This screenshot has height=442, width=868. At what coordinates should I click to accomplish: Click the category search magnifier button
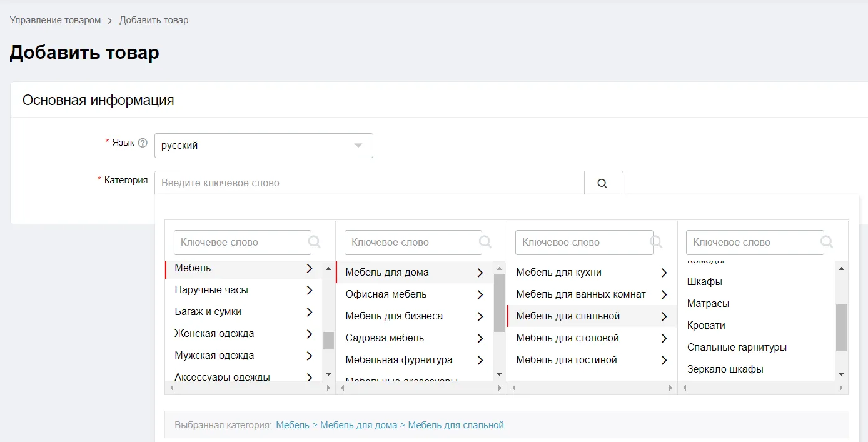click(603, 183)
